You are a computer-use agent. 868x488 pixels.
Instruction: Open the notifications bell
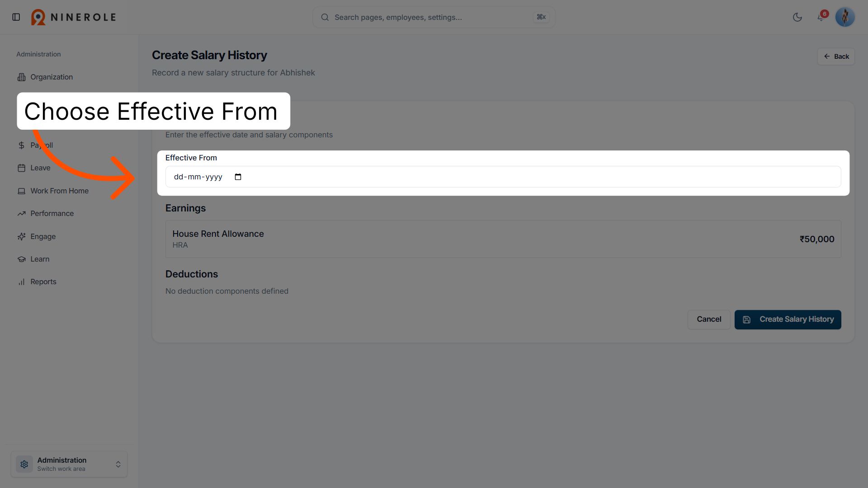821,17
